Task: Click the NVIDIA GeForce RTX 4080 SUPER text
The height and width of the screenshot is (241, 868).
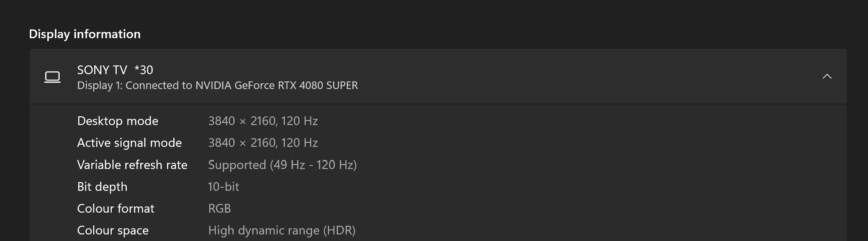Action: (277, 85)
